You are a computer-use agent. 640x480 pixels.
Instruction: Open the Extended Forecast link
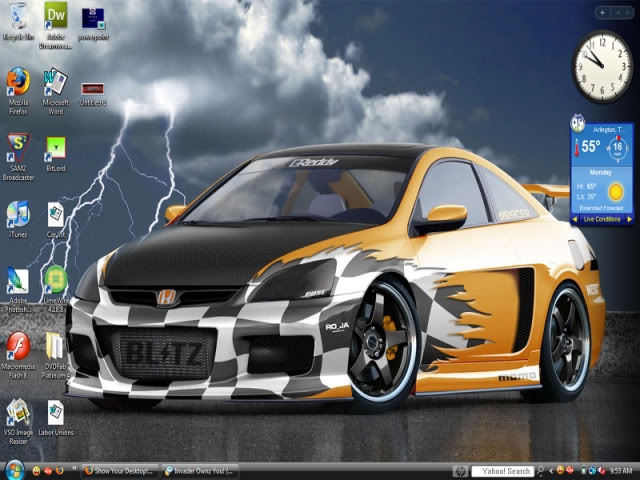[601, 208]
